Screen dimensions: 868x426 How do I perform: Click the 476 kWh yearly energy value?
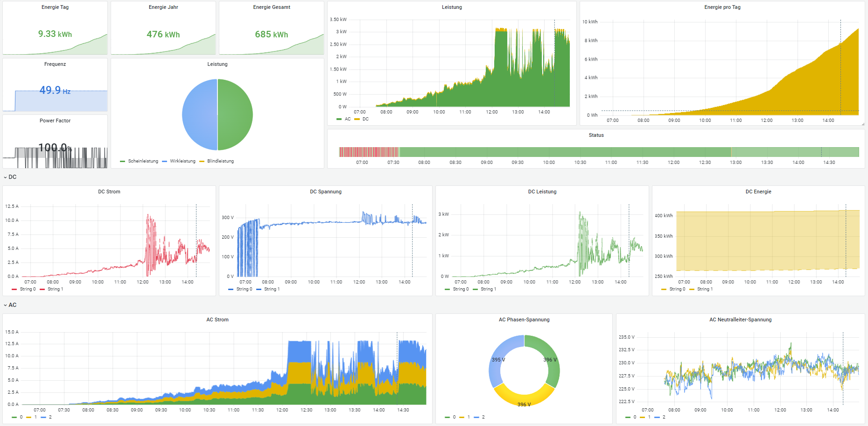[x=163, y=34]
